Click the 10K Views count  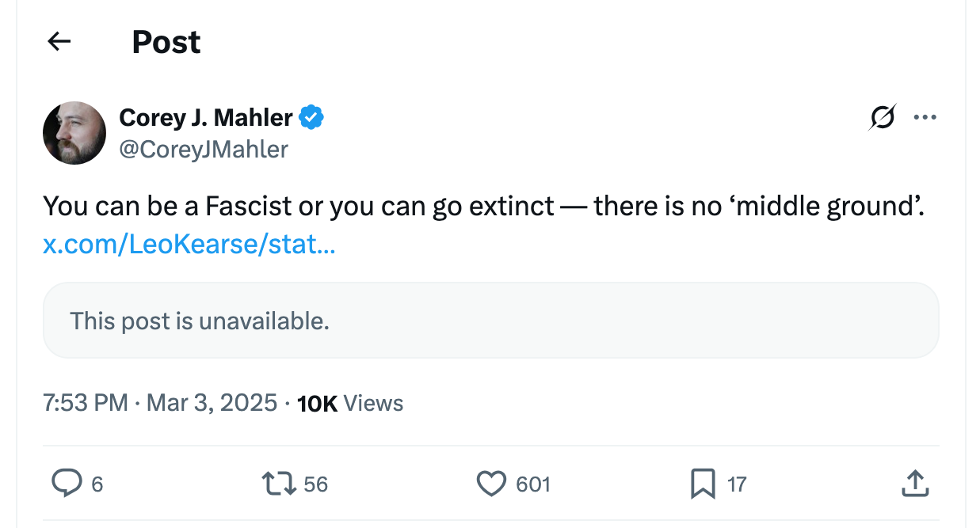pos(350,403)
